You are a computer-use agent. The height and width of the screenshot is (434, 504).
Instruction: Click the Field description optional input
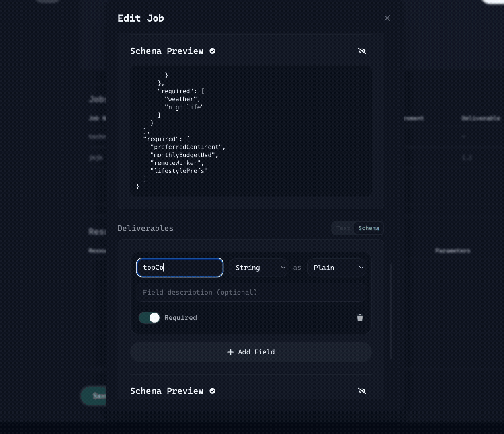(x=251, y=293)
